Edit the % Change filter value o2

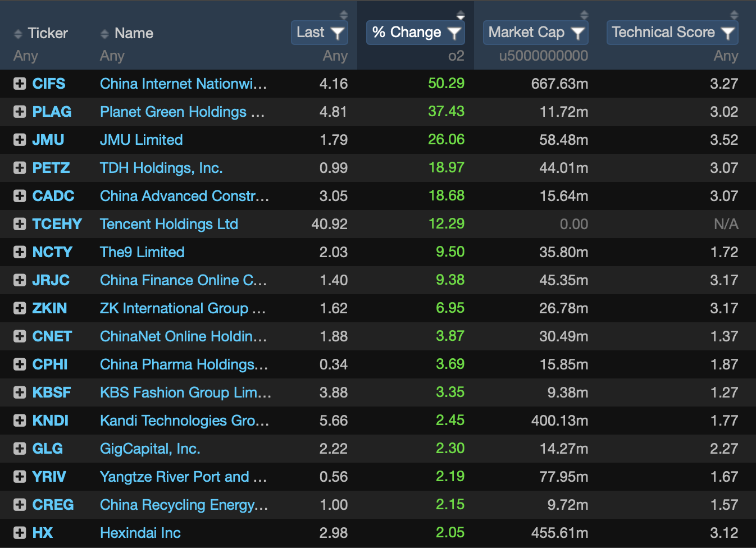click(456, 56)
